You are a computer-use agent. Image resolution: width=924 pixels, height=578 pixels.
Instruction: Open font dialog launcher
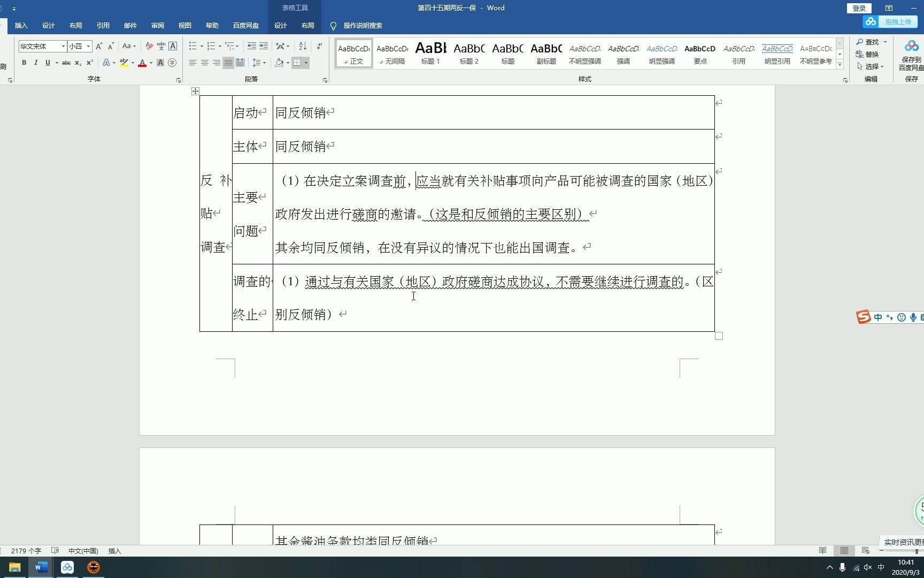point(179,80)
